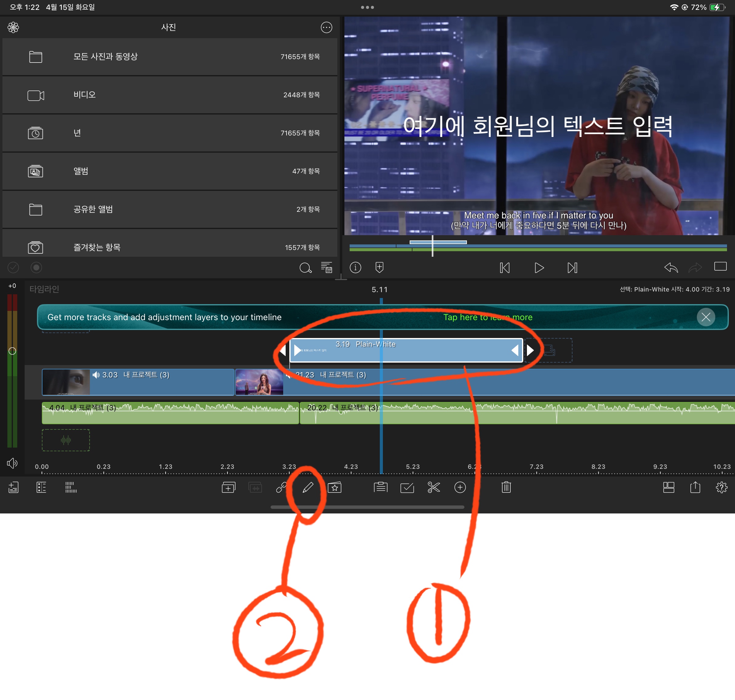Open the Photos source picker flower icon

pos(13,27)
